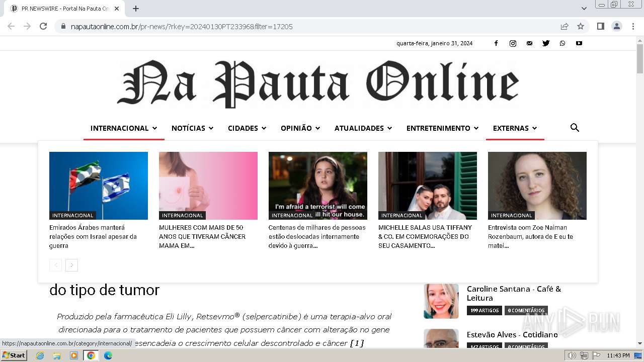Expand the INTERNACIONAL menu
644x362 pixels.
124,128
